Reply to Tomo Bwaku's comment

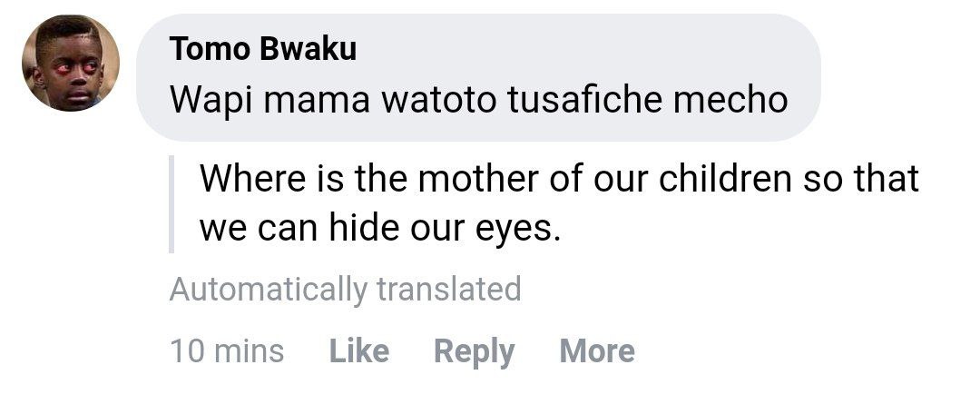474,350
